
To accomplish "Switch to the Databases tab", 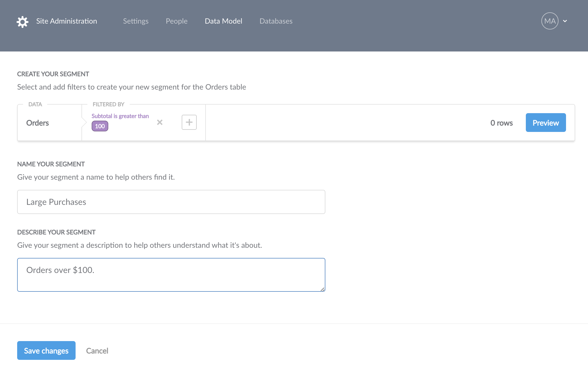I will 276,21.
